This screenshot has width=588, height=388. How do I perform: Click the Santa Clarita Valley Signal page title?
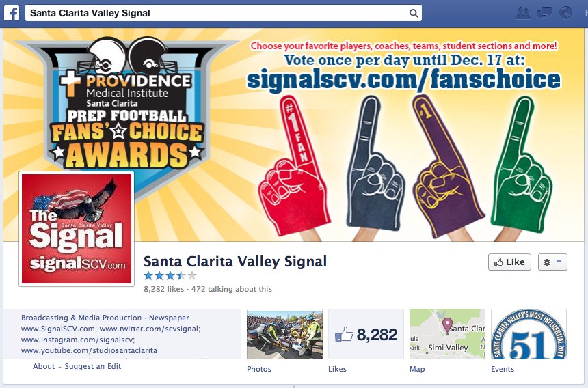click(235, 262)
